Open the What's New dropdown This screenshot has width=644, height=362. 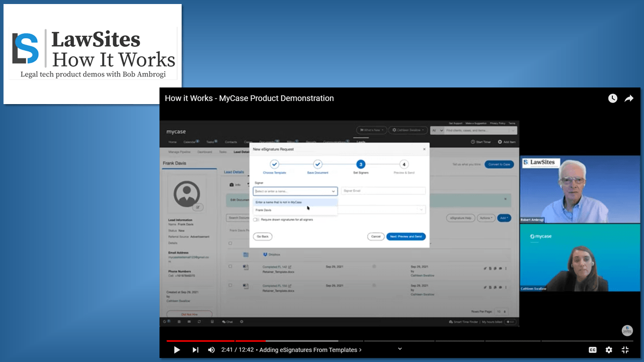371,130
